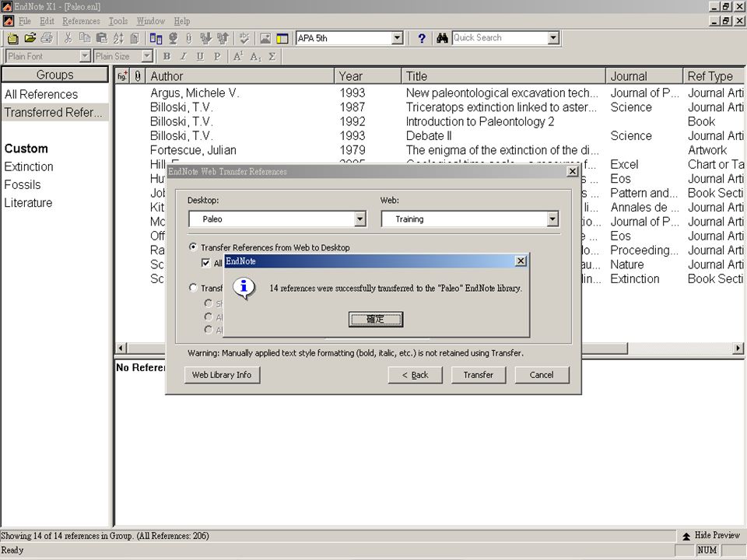Click the Web Library Info button
Screen dimensions: 747x560
tap(222, 375)
